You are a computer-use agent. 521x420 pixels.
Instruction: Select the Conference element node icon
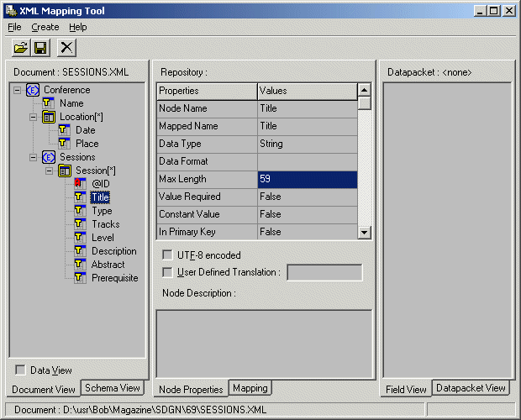tap(33, 90)
